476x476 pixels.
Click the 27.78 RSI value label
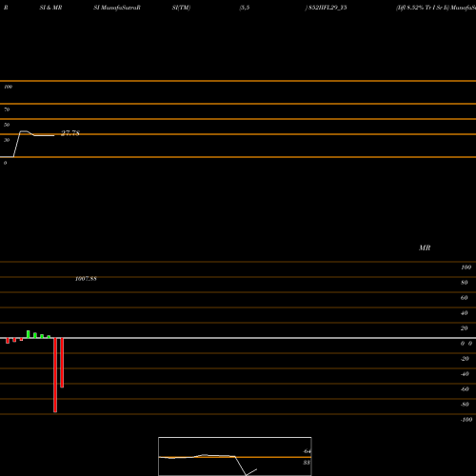[x=70, y=133]
